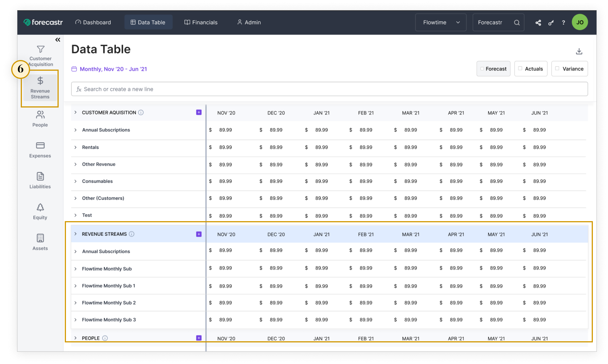This screenshot has width=608, height=364.
Task: Click the download icon
Action: (x=579, y=51)
